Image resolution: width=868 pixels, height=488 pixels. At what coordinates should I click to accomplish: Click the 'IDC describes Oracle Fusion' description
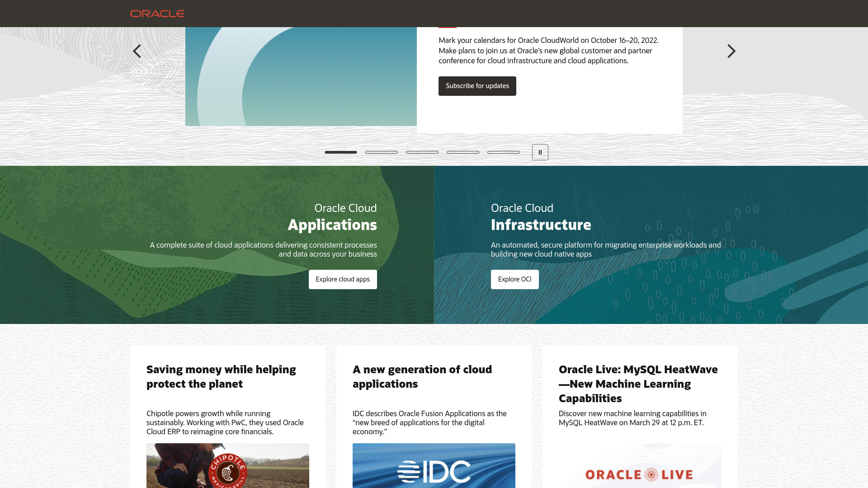429,422
